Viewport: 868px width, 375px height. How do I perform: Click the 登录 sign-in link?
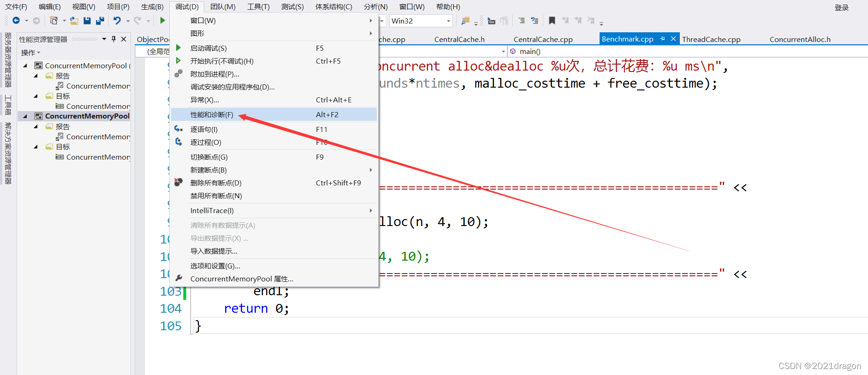[842, 7]
